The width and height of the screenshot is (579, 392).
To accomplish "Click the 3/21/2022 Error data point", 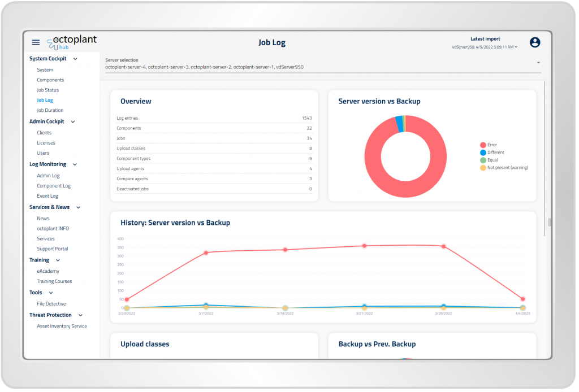I will (364, 246).
